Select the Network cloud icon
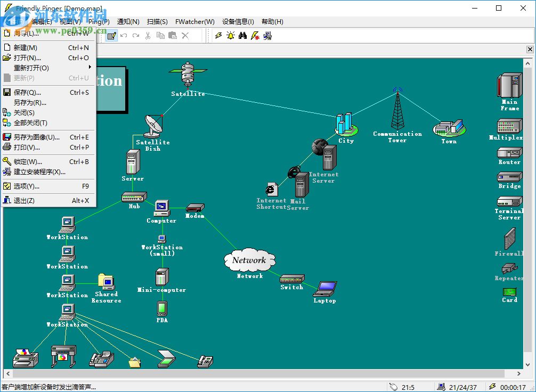The width and height of the screenshot is (536, 392). (x=249, y=260)
